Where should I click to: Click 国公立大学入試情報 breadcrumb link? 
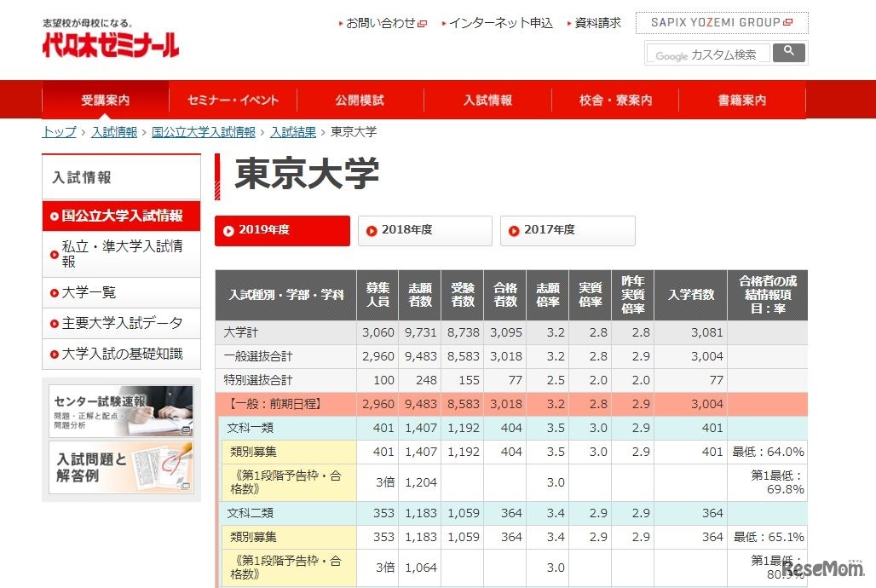[x=203, y=132]
